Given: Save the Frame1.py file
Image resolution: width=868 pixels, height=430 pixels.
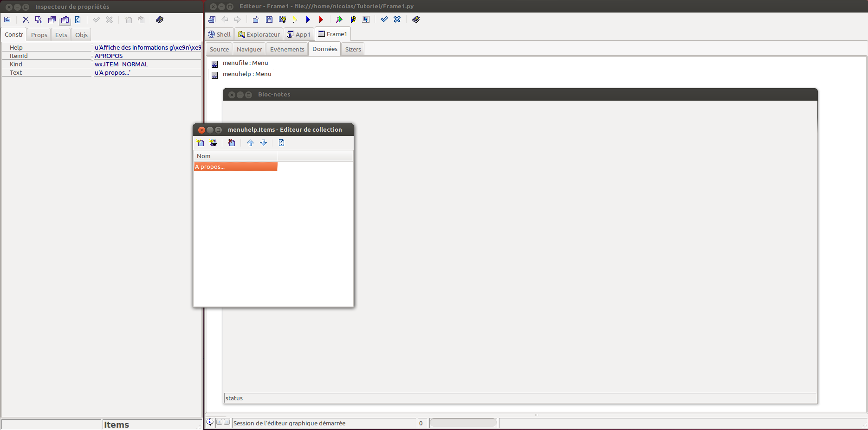Looking at the screenshot, I should click(269, 19).
